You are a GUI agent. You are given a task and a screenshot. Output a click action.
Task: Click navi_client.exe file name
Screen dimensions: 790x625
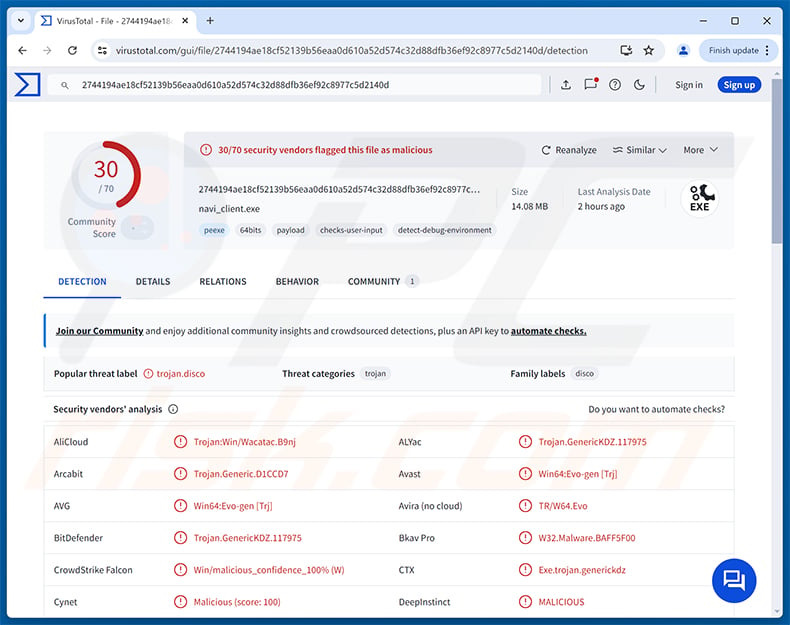(x=229, y=209)
